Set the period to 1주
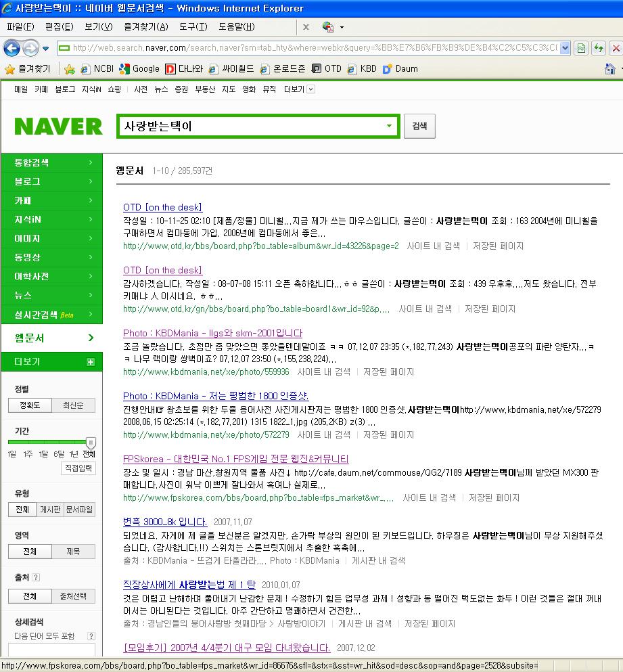The image size is (623, 672). pos(28,454)
